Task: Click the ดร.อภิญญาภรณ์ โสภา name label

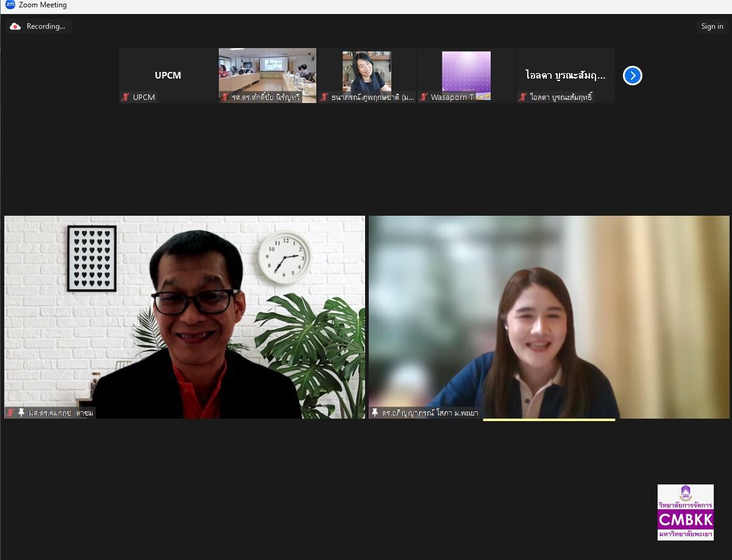Action: [430, 413]
